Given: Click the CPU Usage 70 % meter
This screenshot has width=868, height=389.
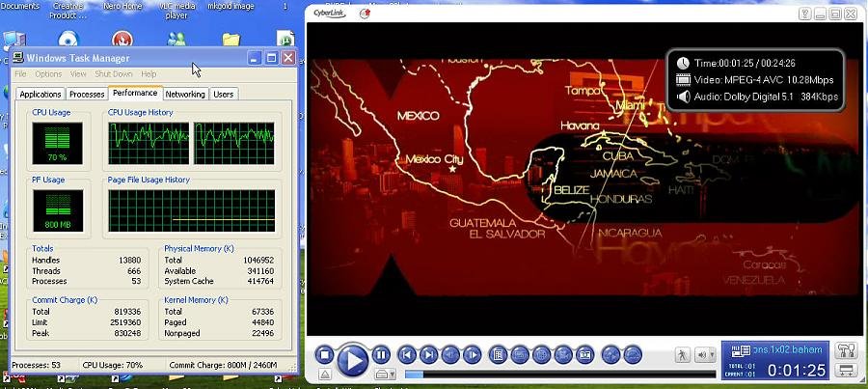Looking at the screenshot, I should (57, 144).
